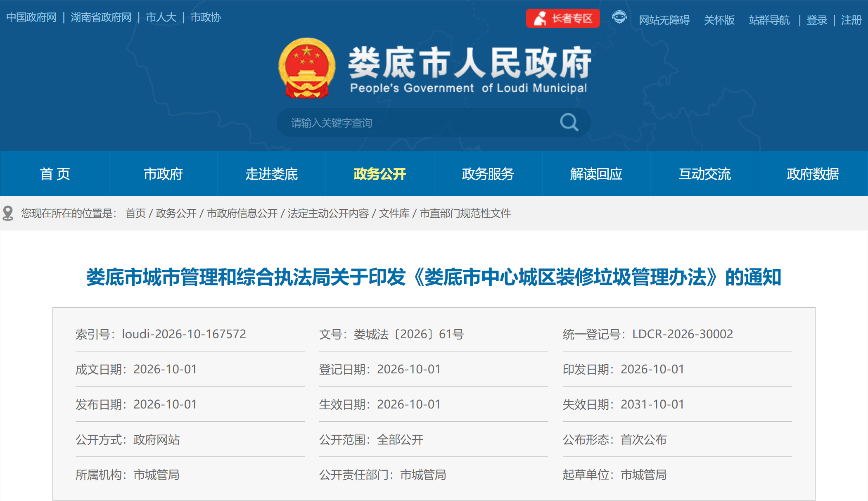The height and width of the screenshot is (501, 868).
Task: Select the 政务公开 navigation tab
Action: coord(379,174)
